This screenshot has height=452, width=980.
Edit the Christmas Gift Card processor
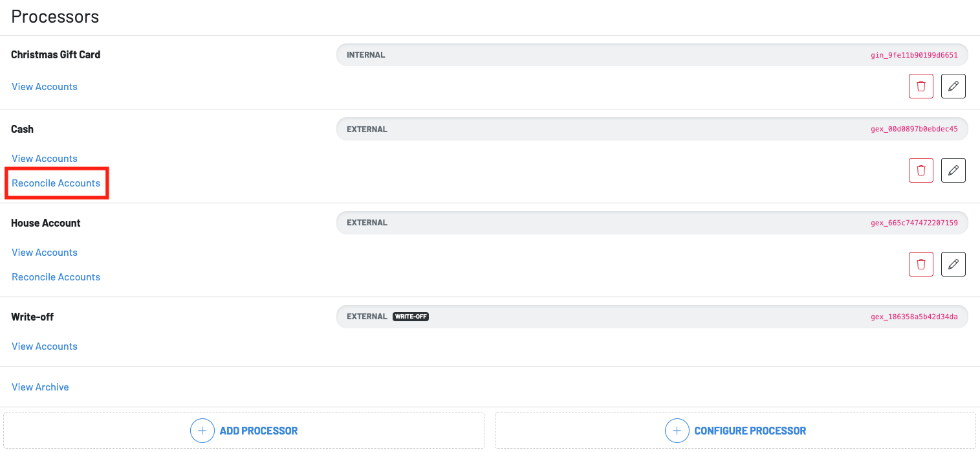[x=953, y=86]
